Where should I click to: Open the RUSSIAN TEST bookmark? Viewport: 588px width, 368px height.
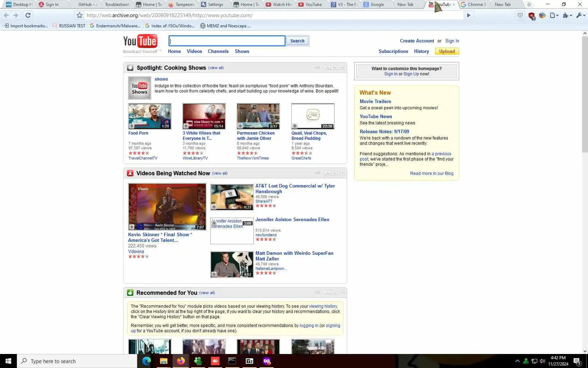tap(69, 26)
